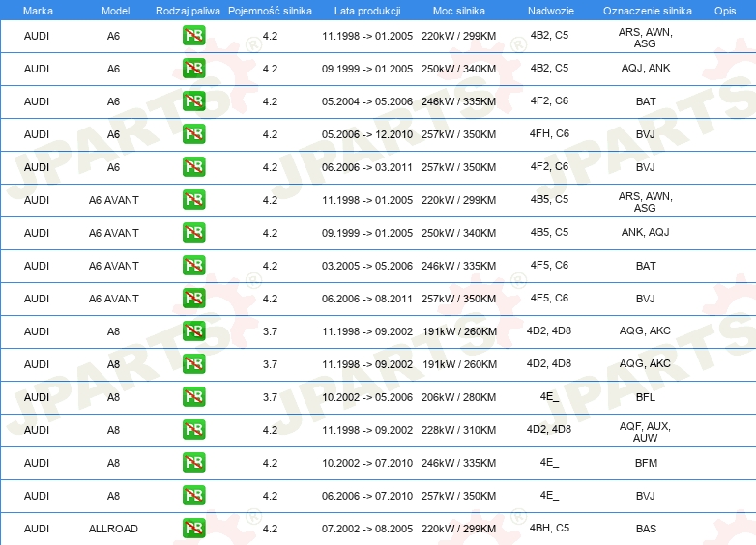Image resolution: width=756 pixels, height=545 pixels.
Task: Select the A6 AVANT model cell in 4F5 BAT row
Action: pyautogui.click(x=114, y=266)
